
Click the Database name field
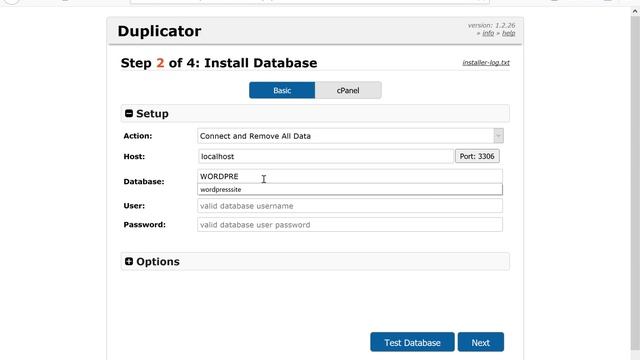(350, 176)
